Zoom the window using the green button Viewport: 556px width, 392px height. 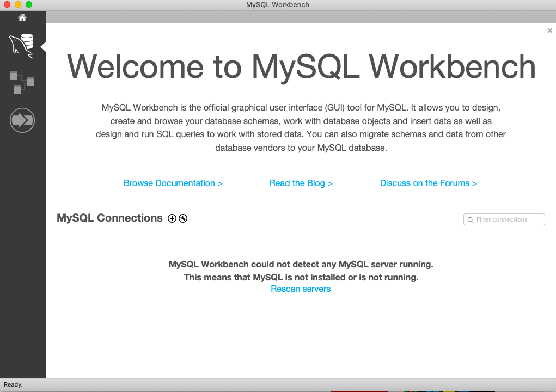[29, 3]
